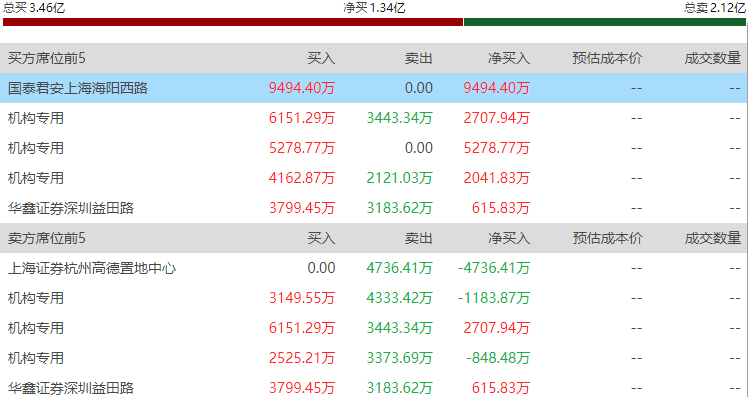748x397 pixels.
Task: Click the 总买 3.46亿 total buy label
Action: point(34,7)
